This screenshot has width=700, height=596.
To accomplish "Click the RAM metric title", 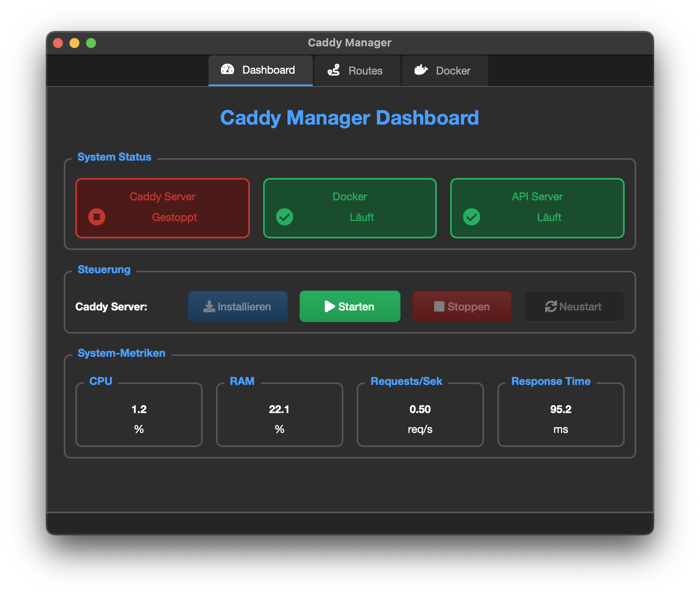I will click(x=242, y=381).
